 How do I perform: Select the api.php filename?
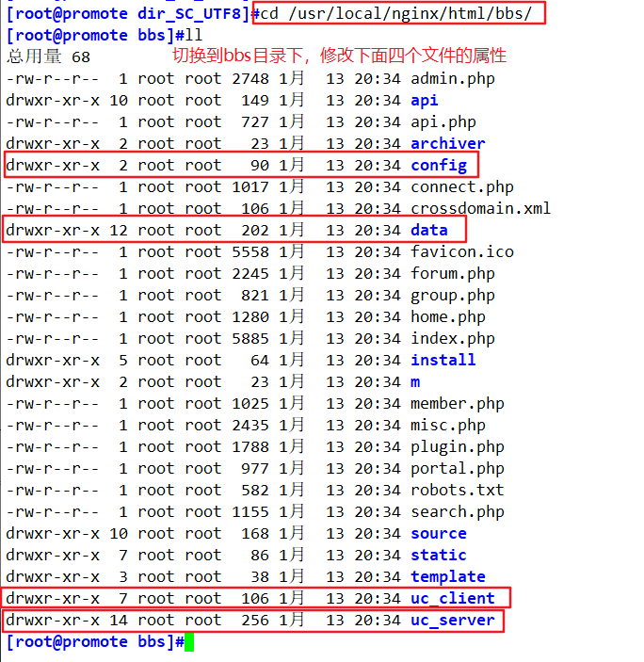(x=443, y=122)
